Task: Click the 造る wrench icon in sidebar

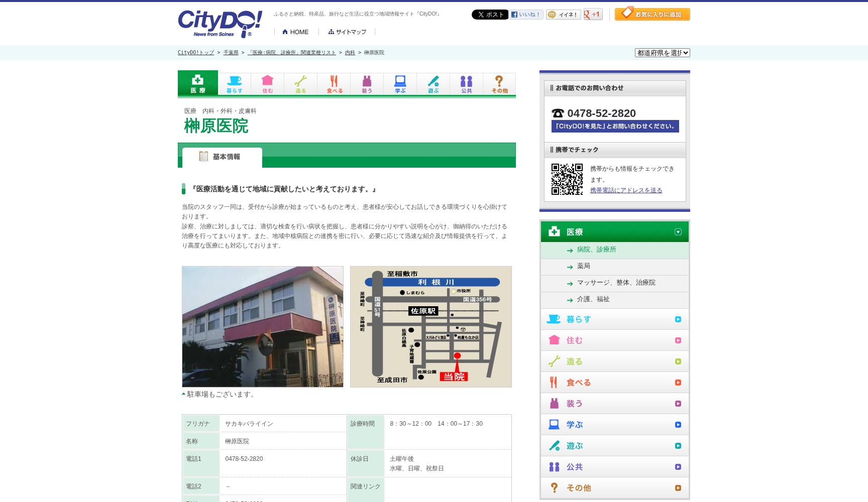Action: pos(554,361)
